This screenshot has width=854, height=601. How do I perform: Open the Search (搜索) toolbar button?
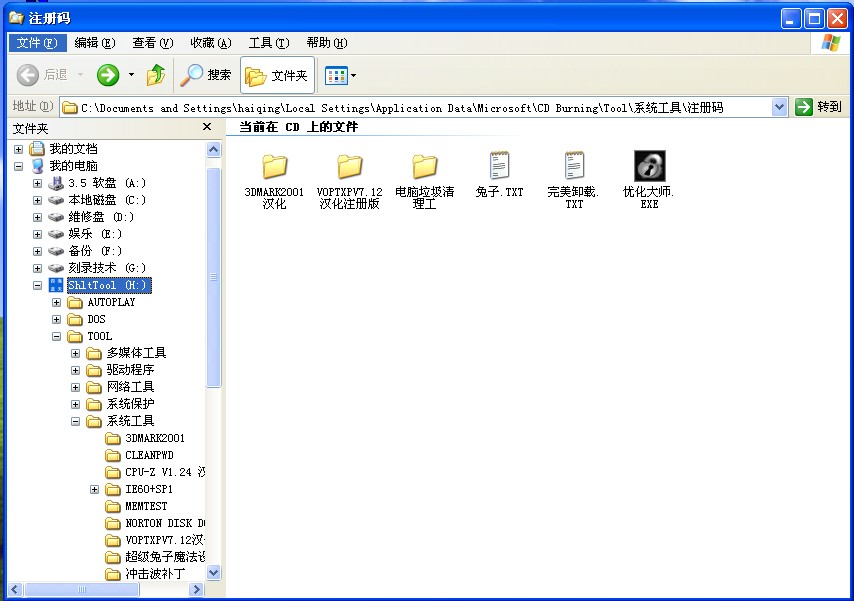click(x=206, y=75)
